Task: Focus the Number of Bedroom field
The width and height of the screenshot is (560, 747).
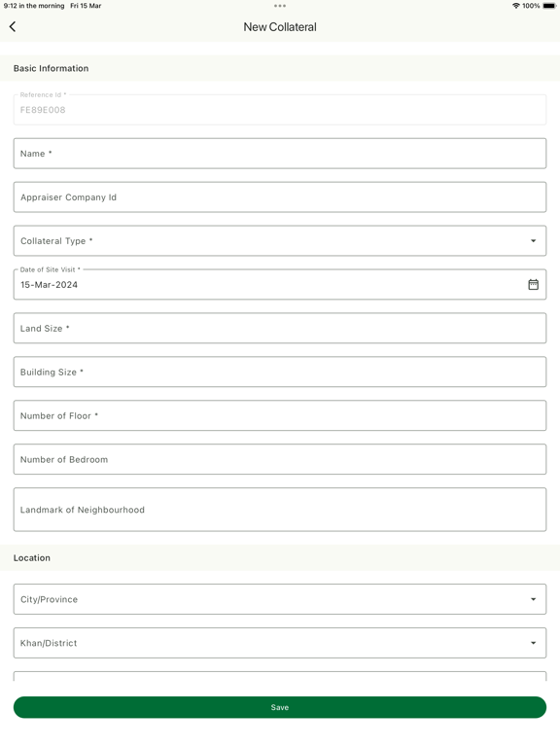Action: point(280,460)
